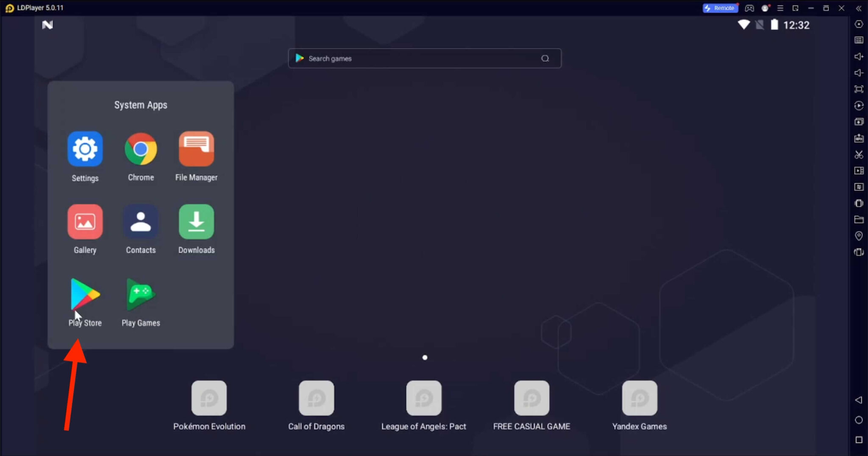The height and width of the screenshot is (456, 868).
Task: Click the magnifier icon in search bar
Action: 545,59
